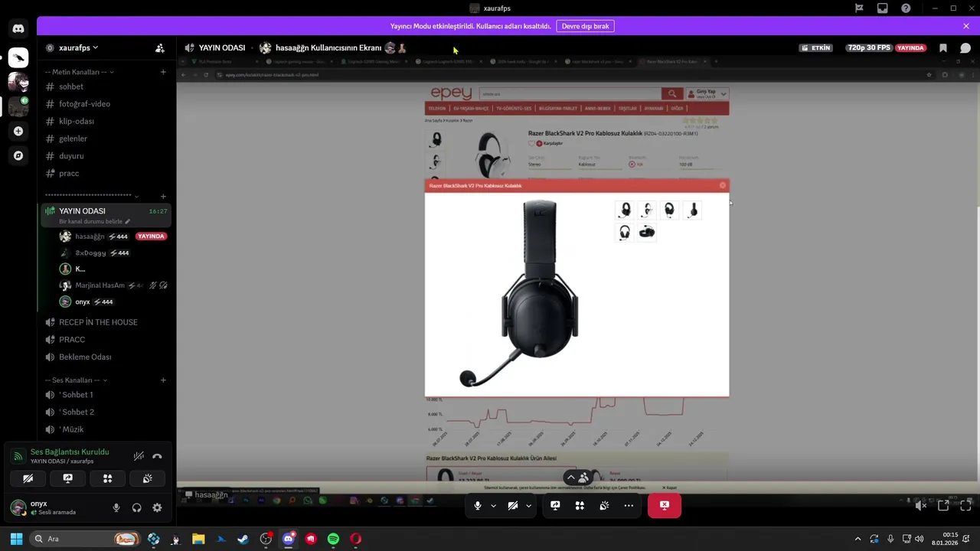Toggle headphone deafen in user panel

(x=136, y=507)
